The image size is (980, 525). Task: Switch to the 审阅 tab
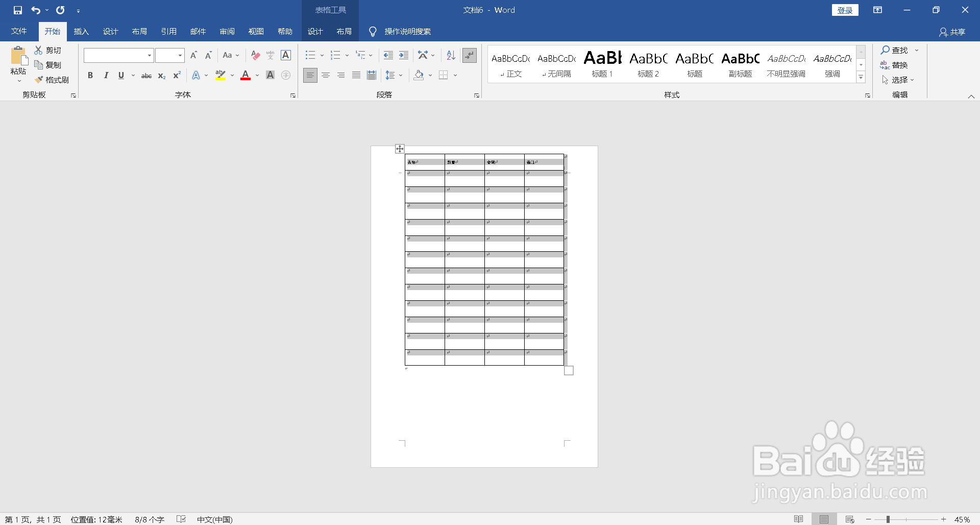coord(227,32)
